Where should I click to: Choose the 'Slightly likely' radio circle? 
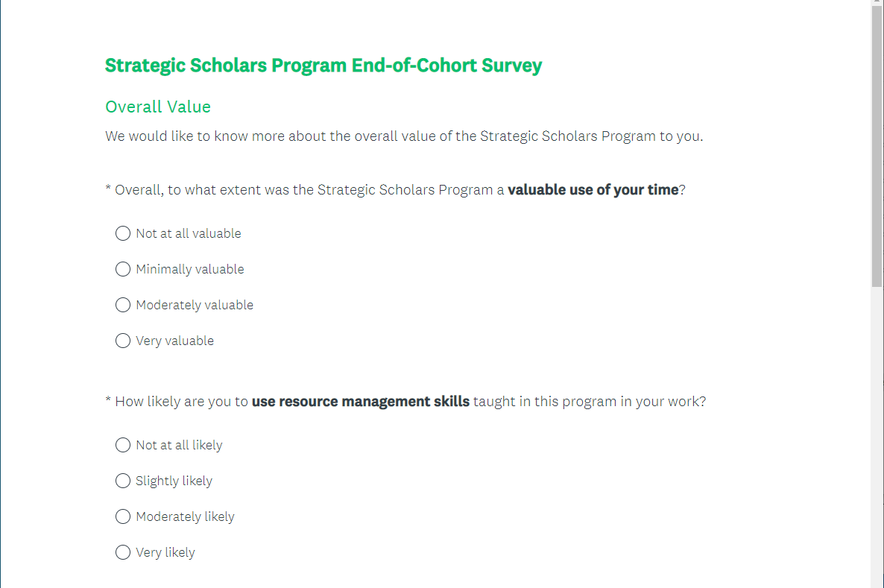pyautogui.click(x=123, y=481)
